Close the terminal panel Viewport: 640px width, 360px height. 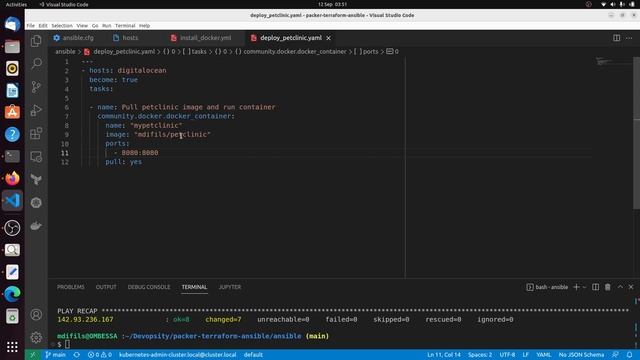631,287
